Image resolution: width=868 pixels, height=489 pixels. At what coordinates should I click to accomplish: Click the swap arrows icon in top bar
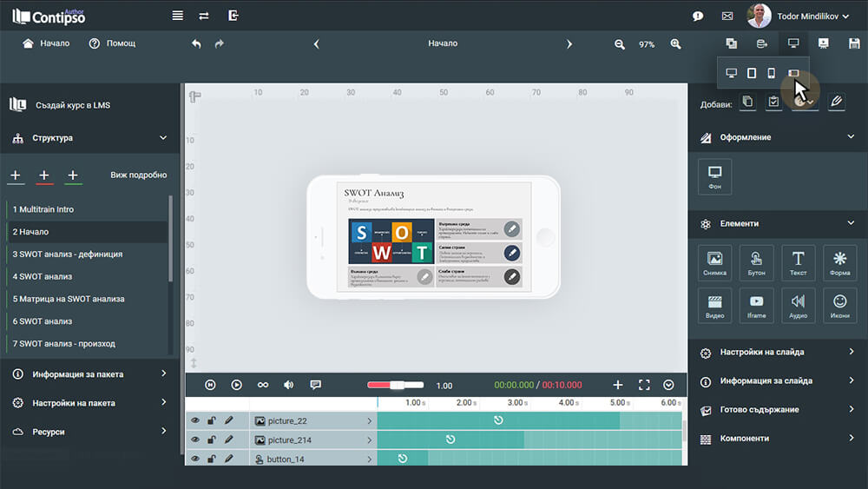pyautogui.click(x=204, y=16)
